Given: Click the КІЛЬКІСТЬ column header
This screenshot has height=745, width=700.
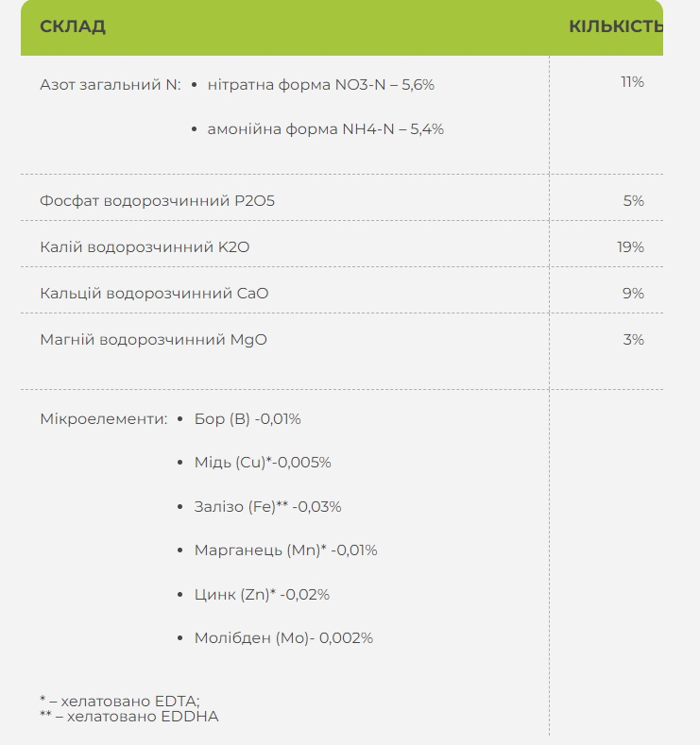Looking at the screenshot, I should (x=616, y=26).
